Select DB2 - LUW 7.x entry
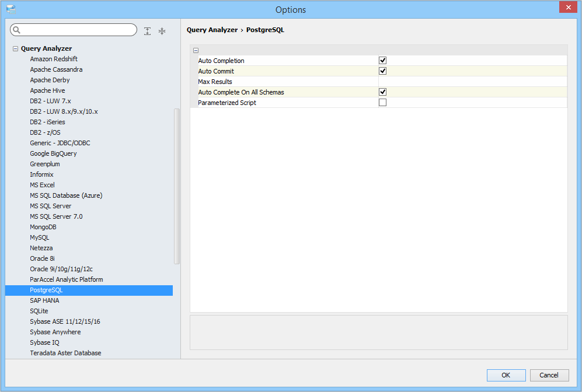The image size is (582, 392). coord(50,101)
